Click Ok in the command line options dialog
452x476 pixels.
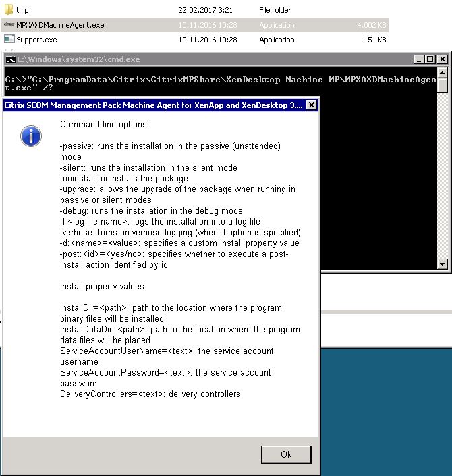click(286, 454)
